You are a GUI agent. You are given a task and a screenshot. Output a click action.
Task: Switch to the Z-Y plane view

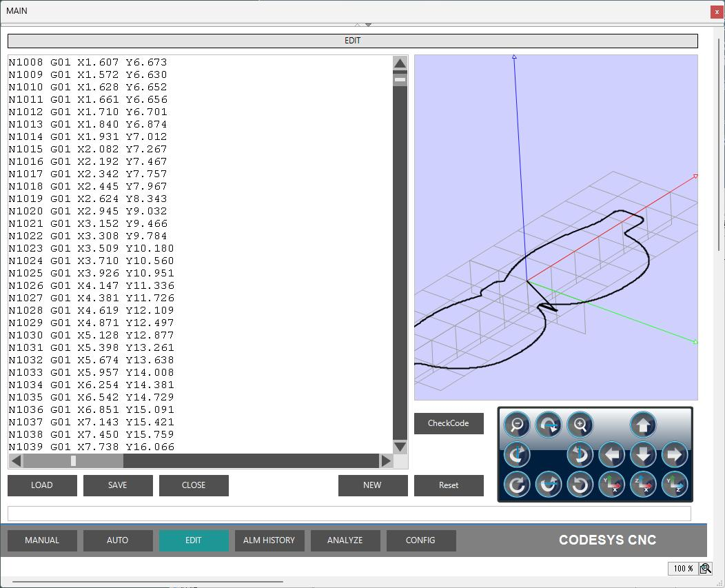674,485
